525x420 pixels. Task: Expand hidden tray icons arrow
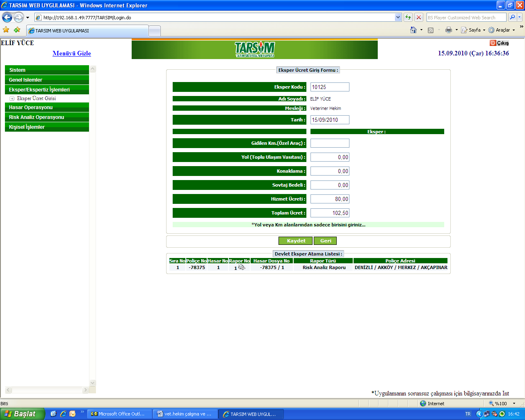(x=479, y=414)
